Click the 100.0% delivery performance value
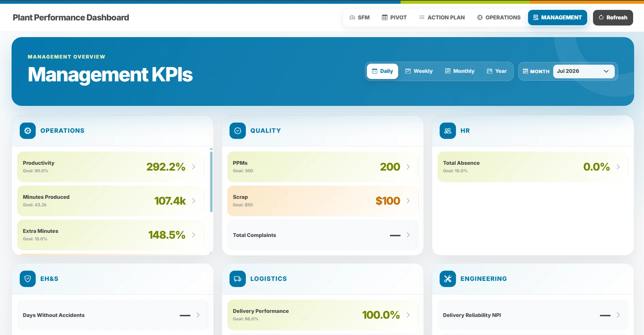644x335 pixels. point(381,315)
